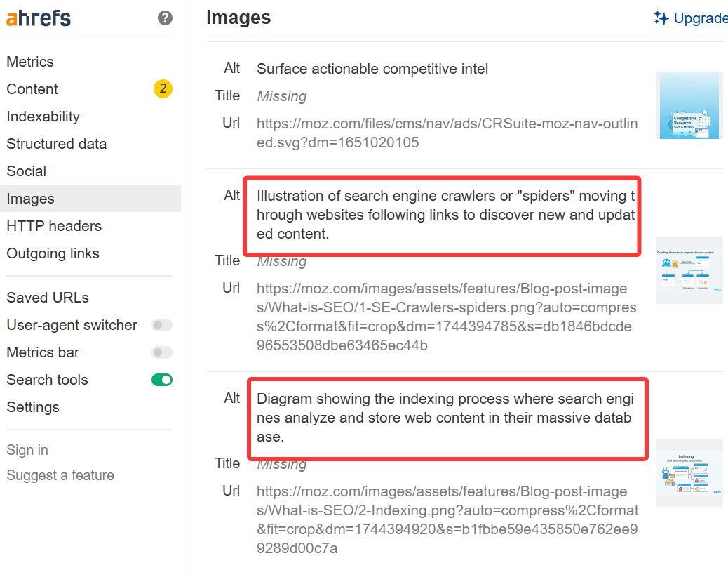The image size is (728, 577).
Task: Open the CRSuite-moz-nav-outlined.svg image URL
Action: [447, 133]
